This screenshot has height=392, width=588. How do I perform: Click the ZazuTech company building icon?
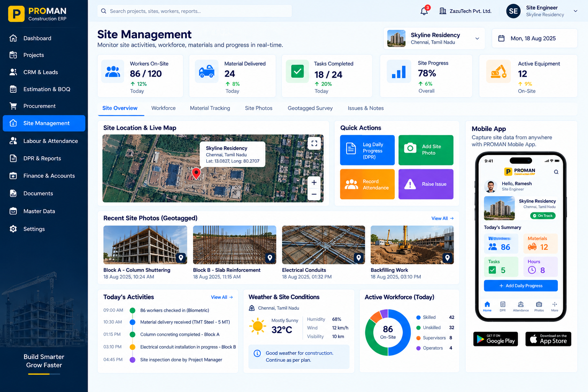(x=443, y=11)
